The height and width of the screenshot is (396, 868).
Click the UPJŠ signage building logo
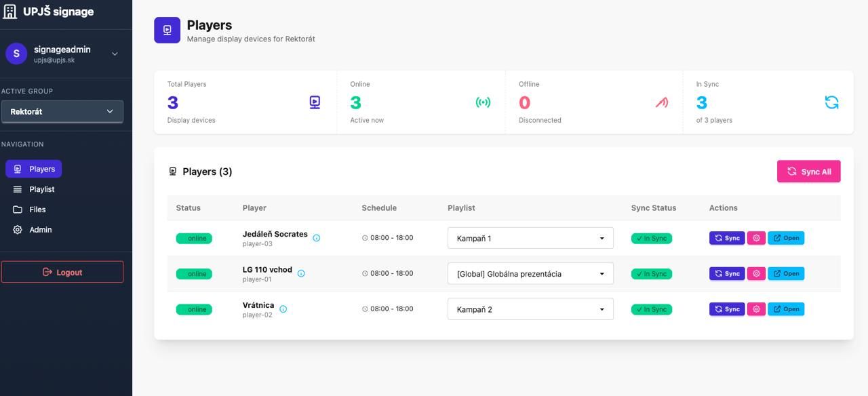[10, 12]
